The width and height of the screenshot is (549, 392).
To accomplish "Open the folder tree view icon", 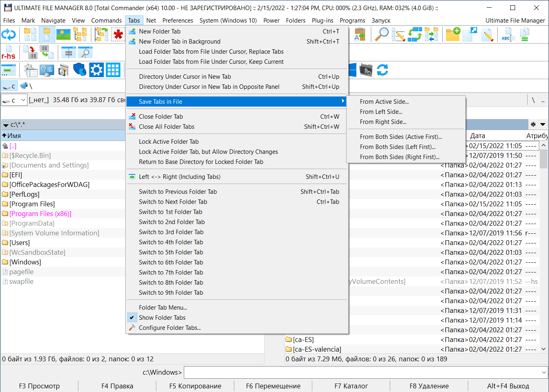I will tap(80, 35).
